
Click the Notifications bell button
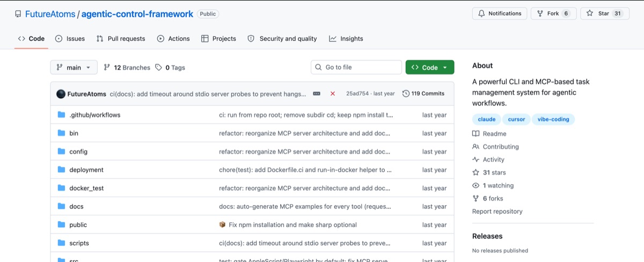click(x=500, y=13)
